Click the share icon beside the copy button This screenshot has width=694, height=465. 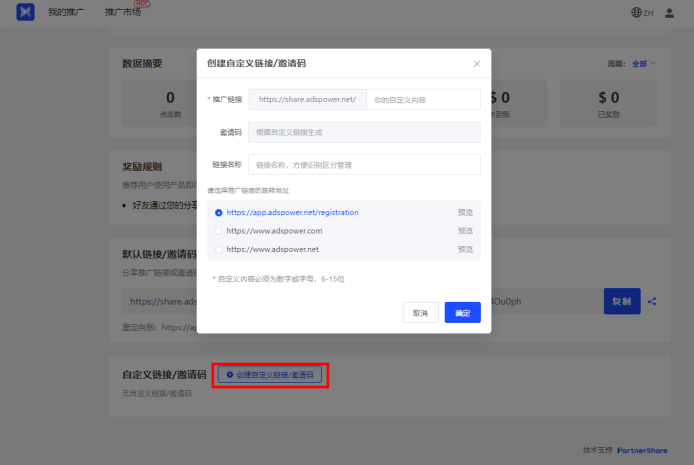point(652,301)
